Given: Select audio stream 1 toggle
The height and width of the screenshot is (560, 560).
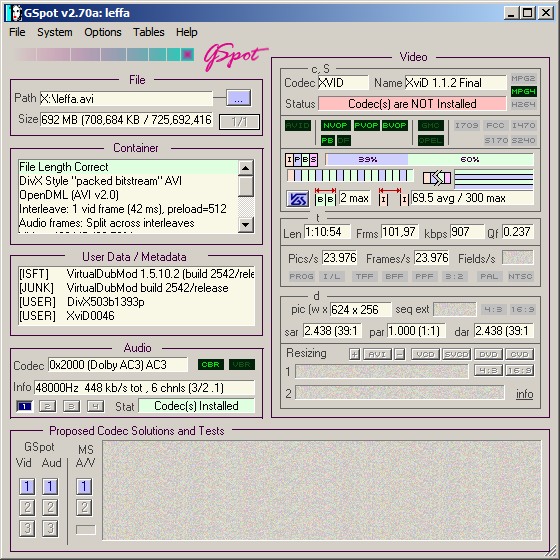Looking at the screenshot, I should [x=24, y=406].
